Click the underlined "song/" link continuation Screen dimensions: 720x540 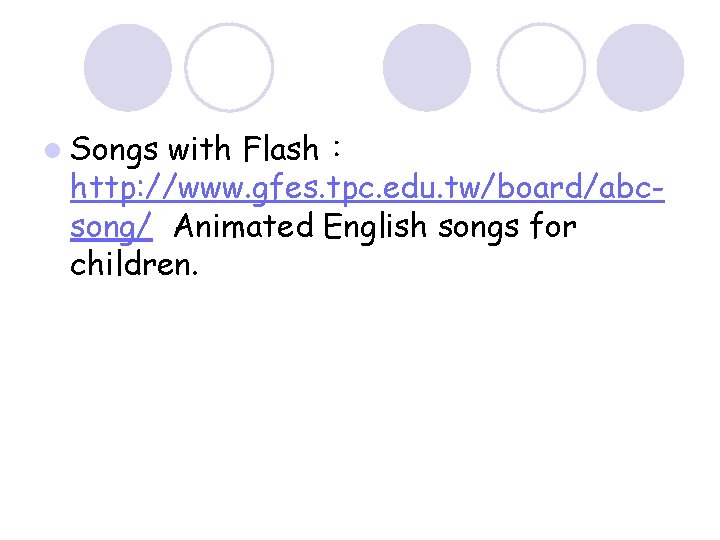coord(111,227)
